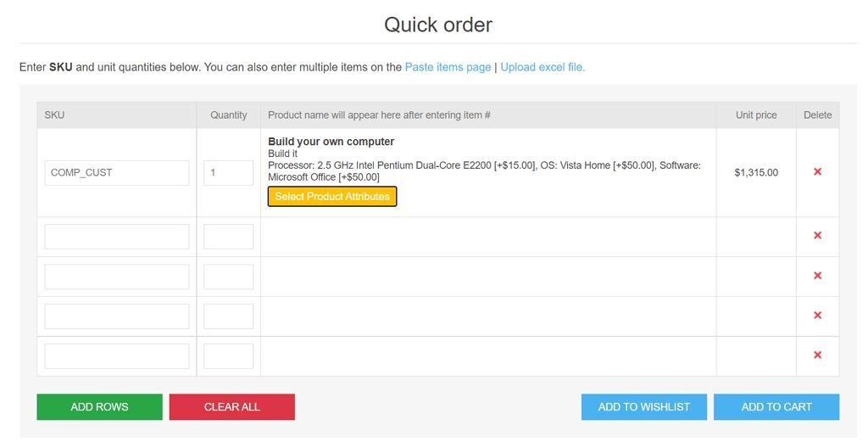
Task: Click the ADD TO CART button
Action: coord(776,407)
